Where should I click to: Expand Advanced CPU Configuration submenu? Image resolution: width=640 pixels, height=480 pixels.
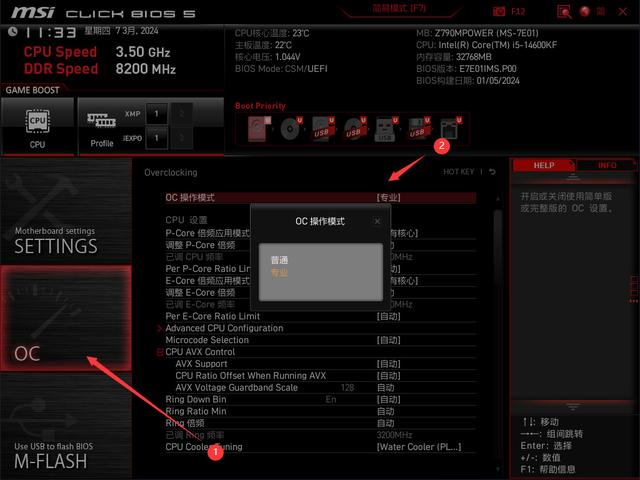pyautogui.click(x=224, y=328)
